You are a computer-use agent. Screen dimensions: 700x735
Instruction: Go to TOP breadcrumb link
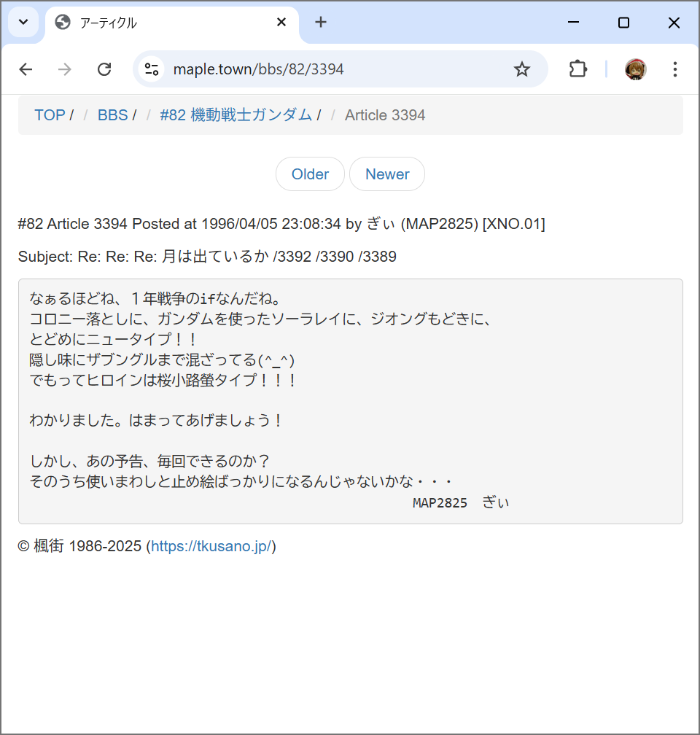[50, 115]
